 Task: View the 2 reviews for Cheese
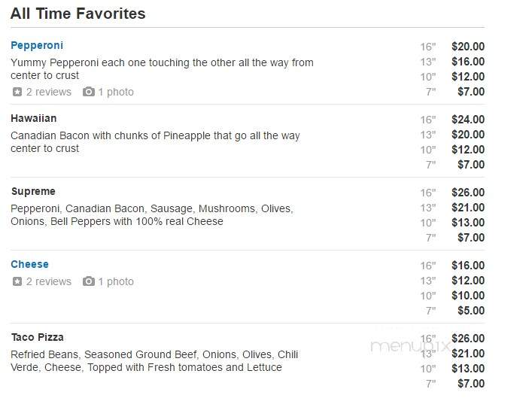(x=49, y=281)
